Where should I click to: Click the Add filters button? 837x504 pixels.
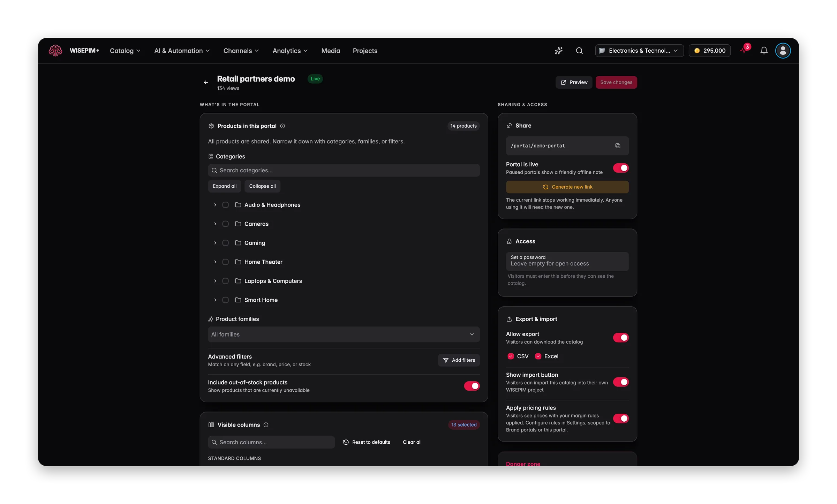[x=459, y=360]
